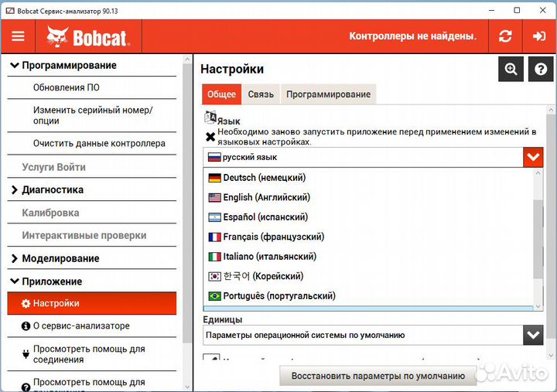Screen dimensions: 557x392
Task: Click the Russian flag in the combo box
Action: click(214, 157)
